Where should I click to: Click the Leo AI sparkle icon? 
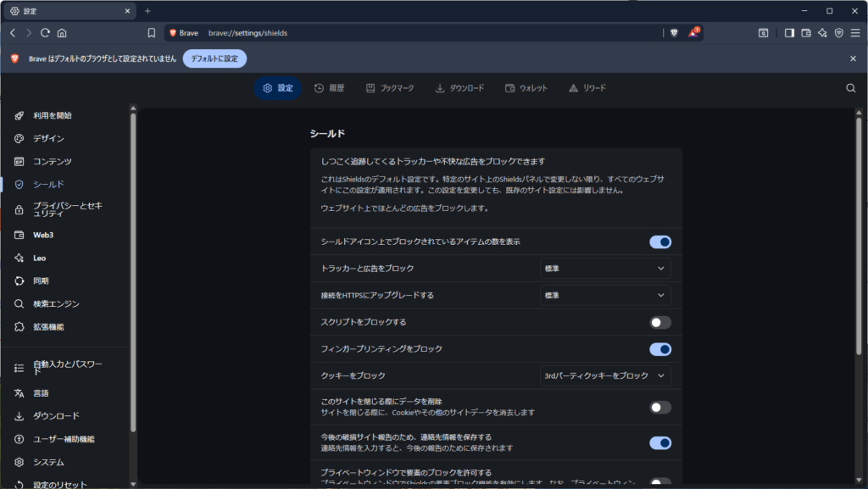point(821,33)
